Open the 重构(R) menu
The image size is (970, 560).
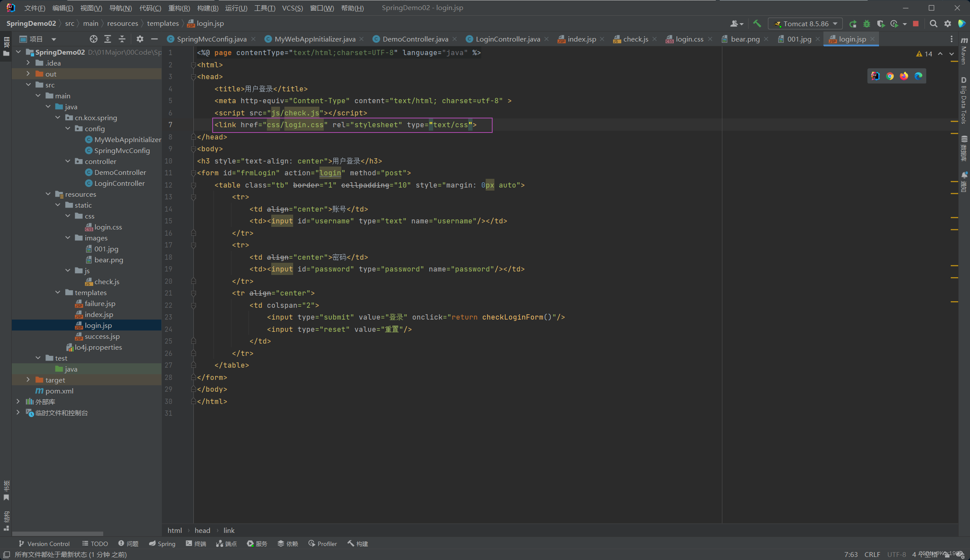pyautogui.click(x=179, y=8)
